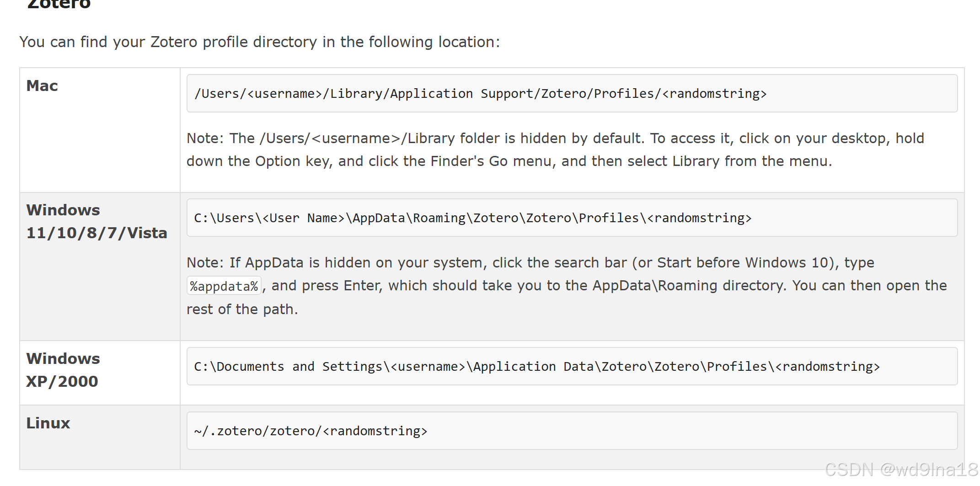This screenshot has height=486, width=980.
Task: Click the %appdata% inline code snippet
Action: pos(224,286)
